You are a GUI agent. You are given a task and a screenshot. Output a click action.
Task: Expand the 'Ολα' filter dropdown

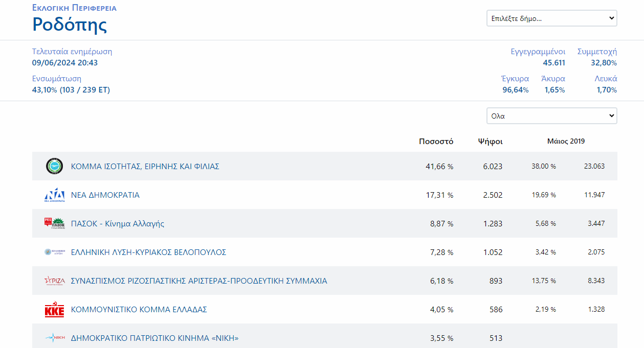[551, 116]
